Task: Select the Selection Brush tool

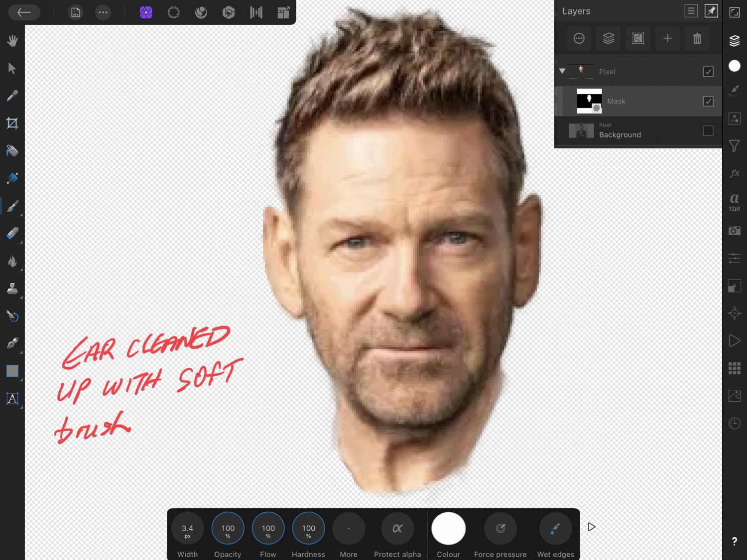Action: pyautogui.click(x=12, y=178)
